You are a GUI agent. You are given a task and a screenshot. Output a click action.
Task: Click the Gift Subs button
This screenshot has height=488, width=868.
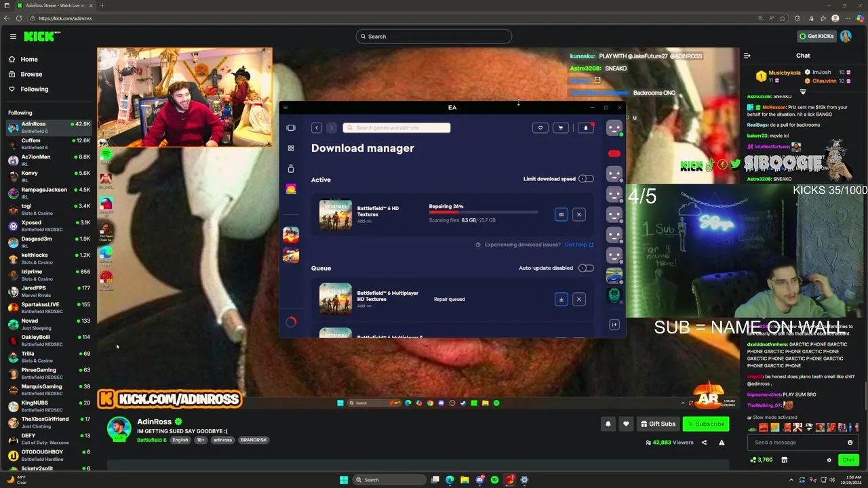coord(658,424)
